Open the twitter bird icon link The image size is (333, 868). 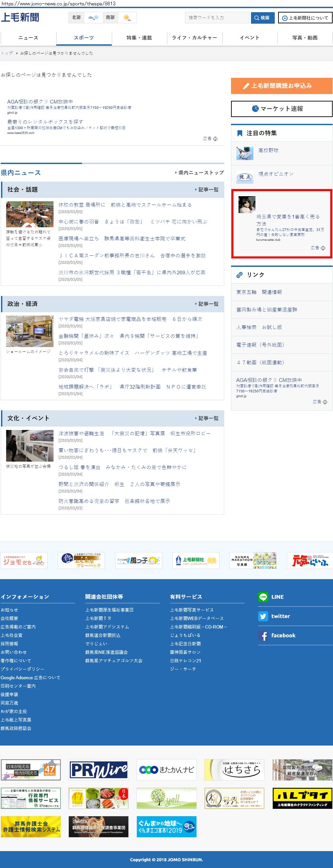point(263,616)
